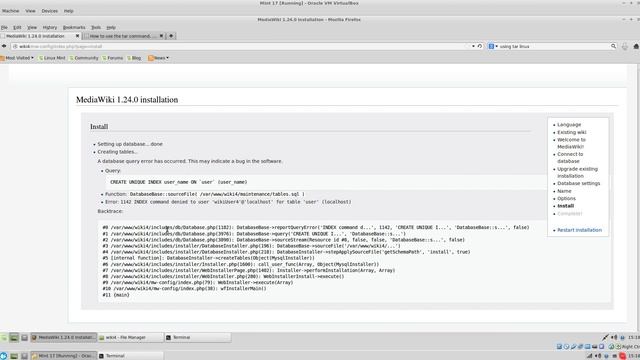The width and height of the screenshot is (640, 360).
Task: Select 'Connect to database' sidebar item
Action: 570,158
